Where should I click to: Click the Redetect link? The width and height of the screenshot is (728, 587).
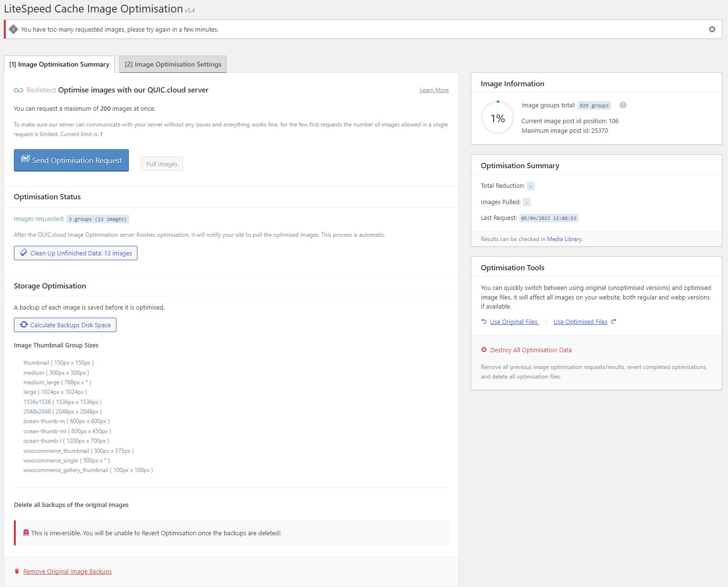41,90
